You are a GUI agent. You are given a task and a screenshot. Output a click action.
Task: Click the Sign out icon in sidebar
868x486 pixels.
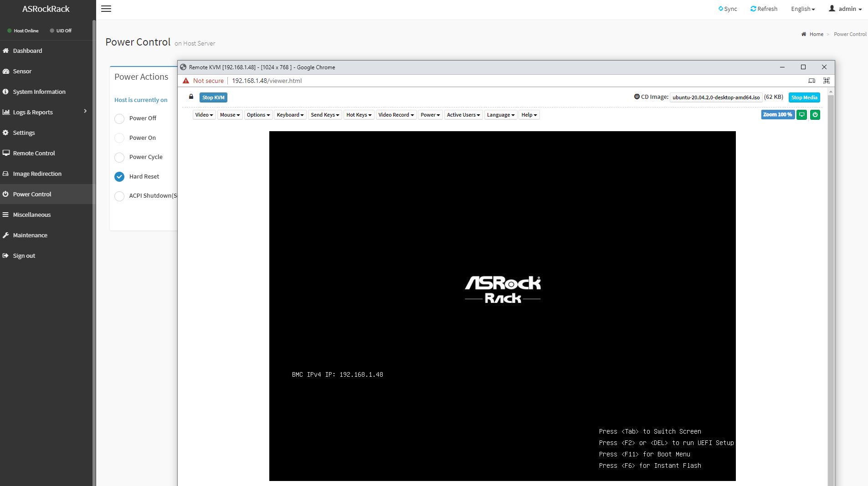(x=5, y=256)
